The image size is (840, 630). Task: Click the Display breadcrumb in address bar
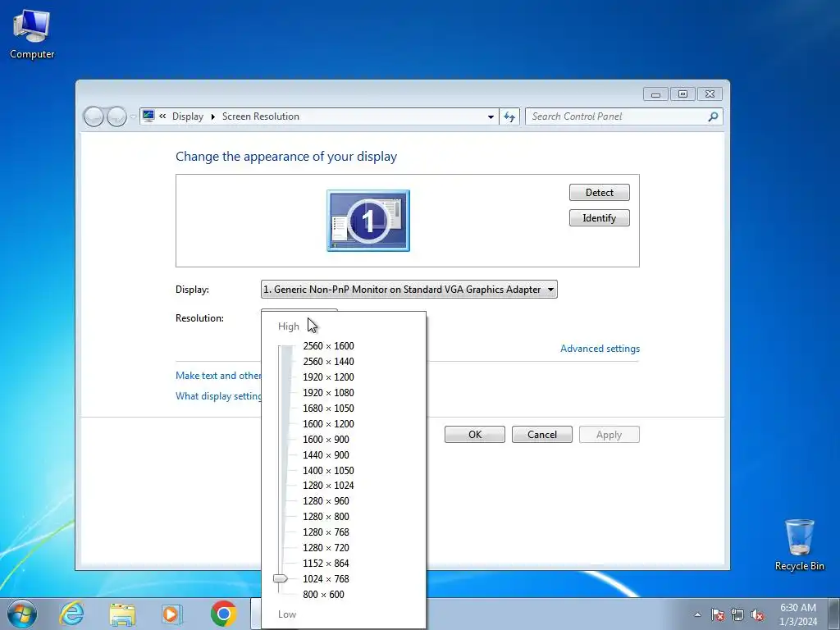(188, 116)
